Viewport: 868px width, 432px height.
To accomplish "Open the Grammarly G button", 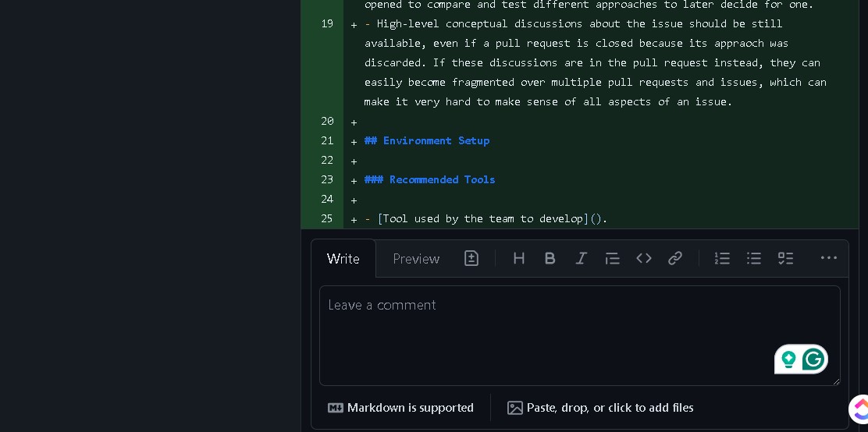I will coord(813,359).
